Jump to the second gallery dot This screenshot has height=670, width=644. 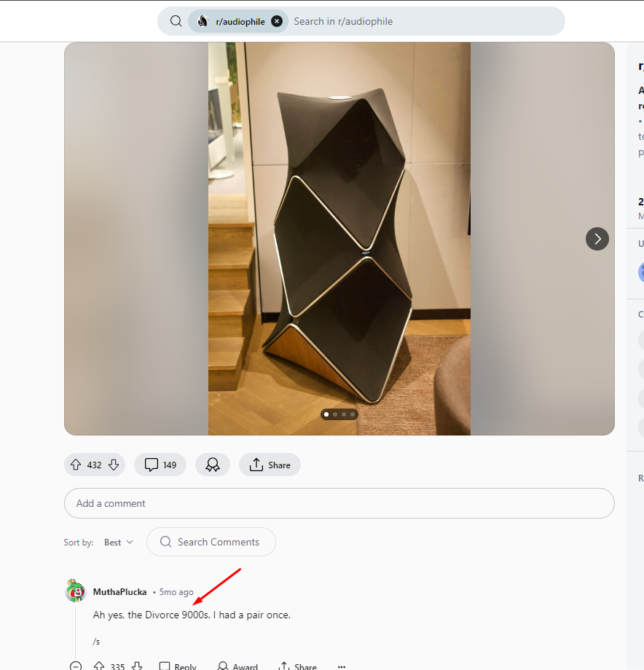(335, 414)
